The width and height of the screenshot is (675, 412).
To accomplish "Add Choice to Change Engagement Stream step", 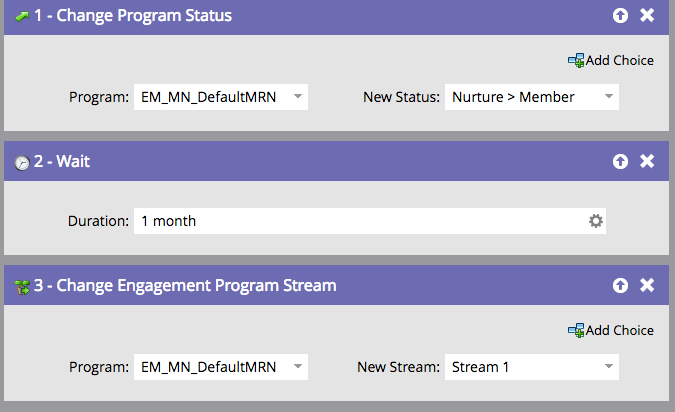I will pyautogui.click(x=610, y=331).
